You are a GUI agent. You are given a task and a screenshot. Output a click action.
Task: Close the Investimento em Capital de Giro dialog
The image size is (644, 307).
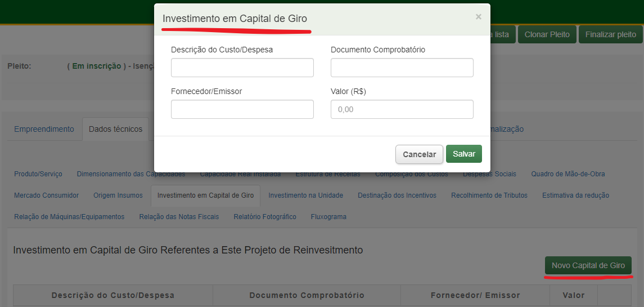[x=478, y=17]
